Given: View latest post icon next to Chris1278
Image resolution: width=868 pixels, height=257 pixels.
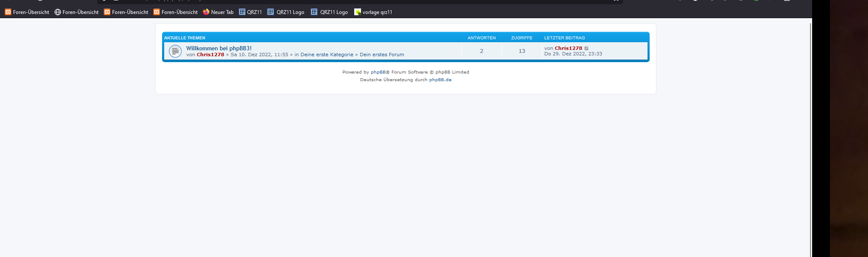Looking at the screenshot, I should 587,48.
